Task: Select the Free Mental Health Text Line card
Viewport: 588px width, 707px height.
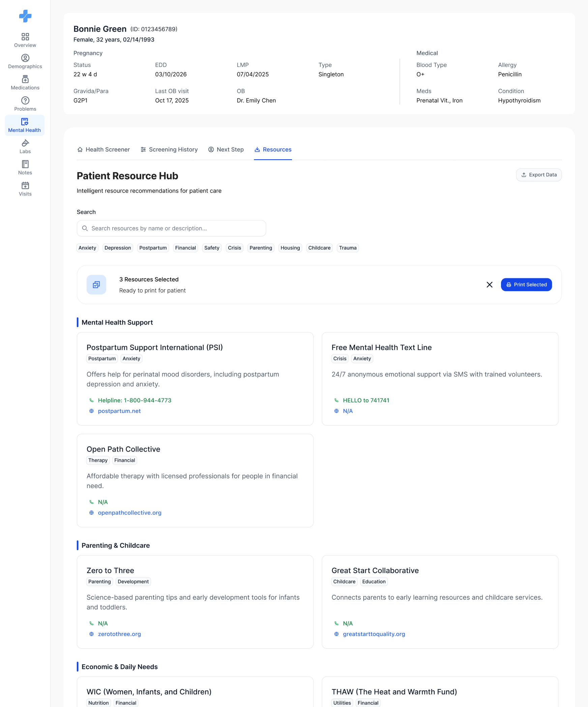Action: (440, 379)
